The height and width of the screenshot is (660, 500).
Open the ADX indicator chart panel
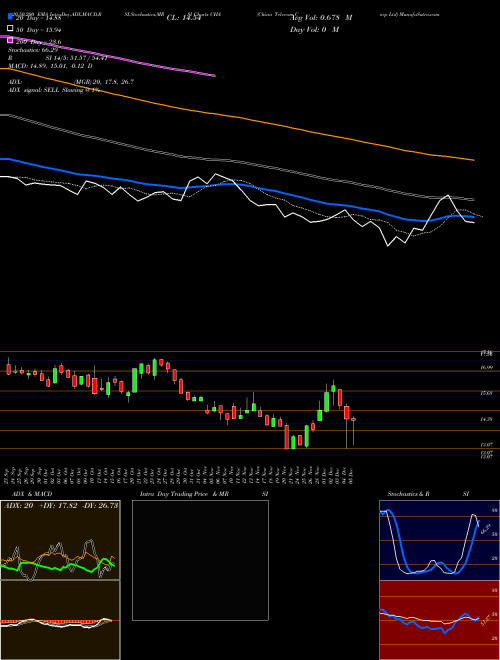tap(60, 540)
